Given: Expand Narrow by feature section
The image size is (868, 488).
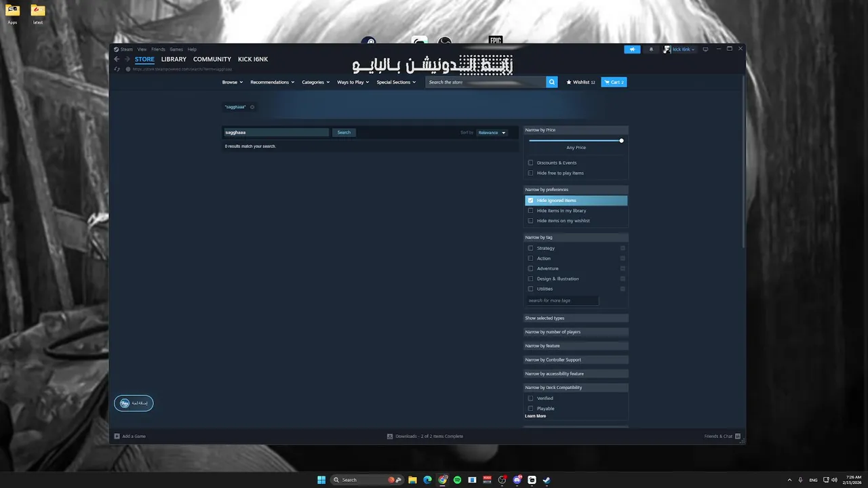Looking at the screenshot, I should click(576, 346).
